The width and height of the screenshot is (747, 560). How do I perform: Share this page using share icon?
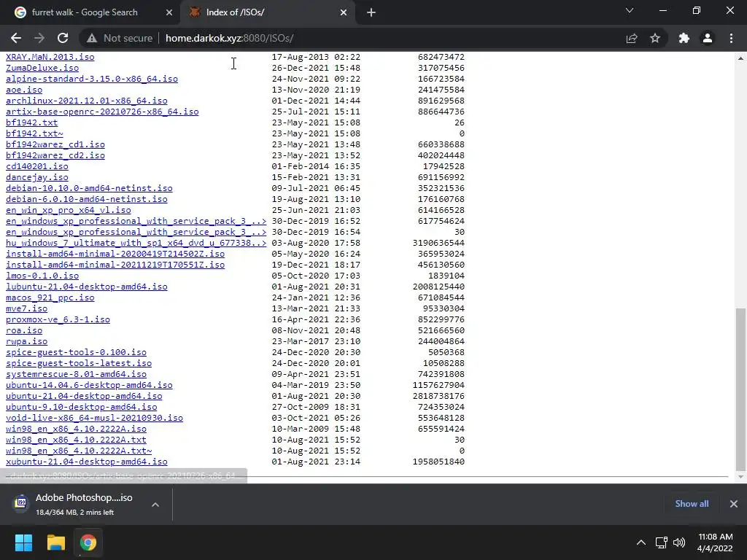632,38
